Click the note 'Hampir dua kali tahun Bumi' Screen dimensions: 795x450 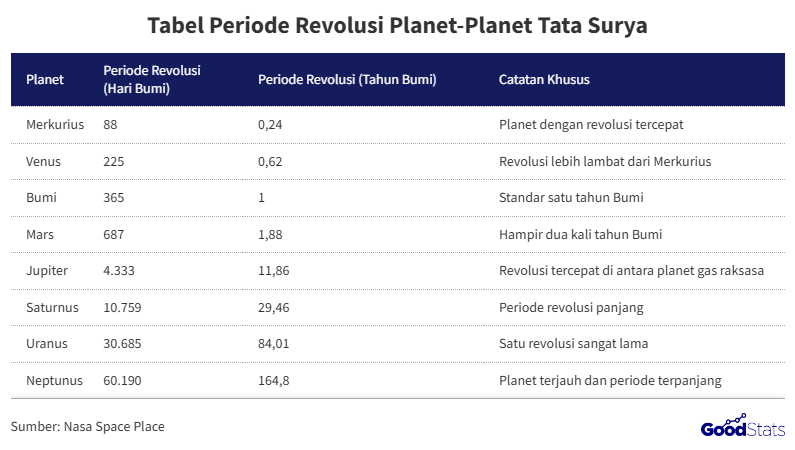click(x=580, y=234)
